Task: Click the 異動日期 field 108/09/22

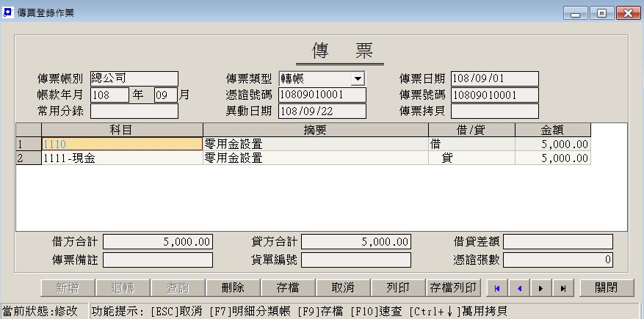Action: 322,111
